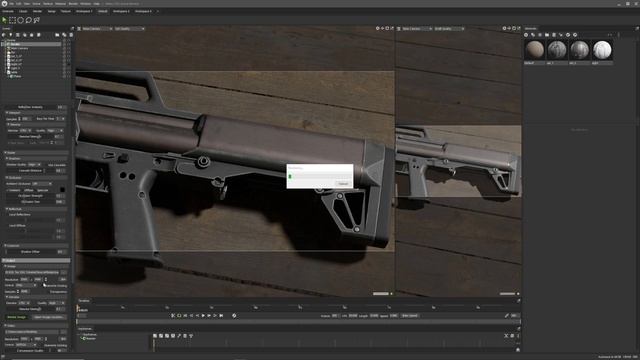Click the pencil icon at timeline right
Screen dimensions: 640x360
pyautogui.click(x=507, y=316)
